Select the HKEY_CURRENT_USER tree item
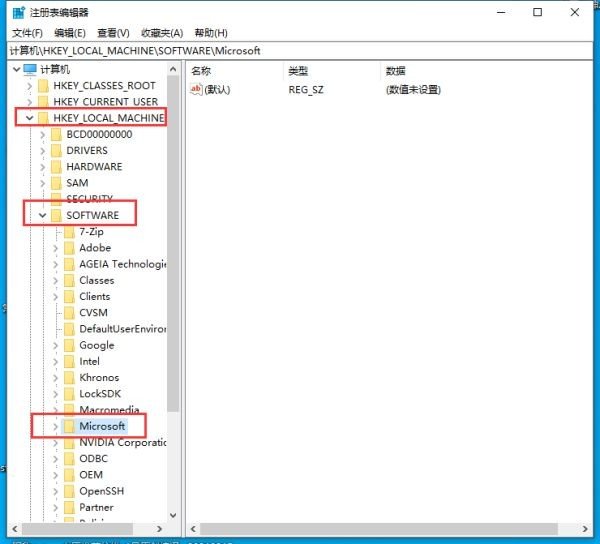Image resolution: width=600 pixels, height=544 pixels. (106, 102)
